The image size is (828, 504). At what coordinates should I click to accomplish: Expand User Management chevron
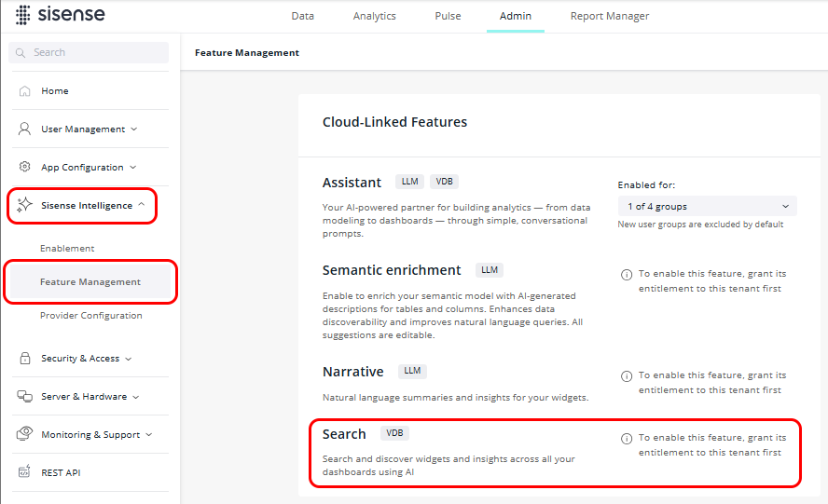point(134,129)
